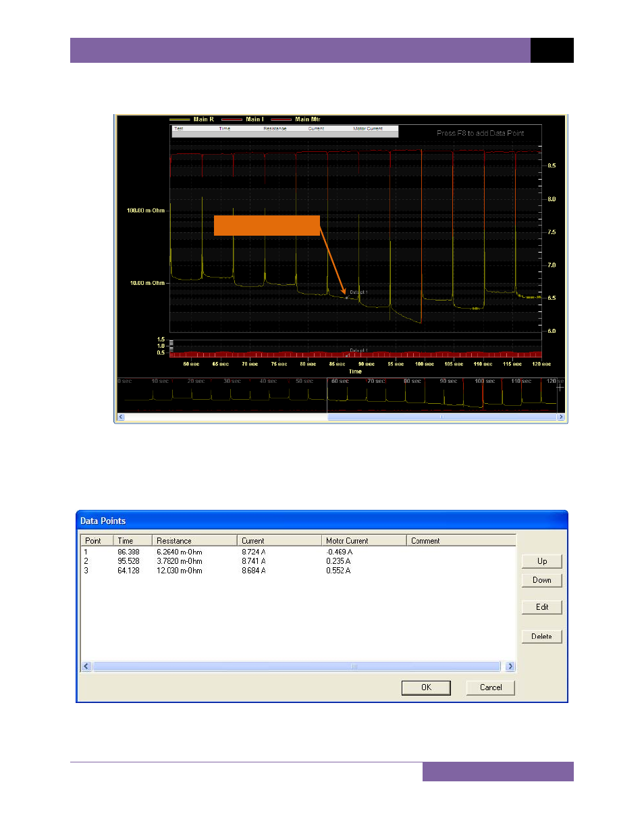Click the Main Mtr legend entry

click(x=296, y=120)
